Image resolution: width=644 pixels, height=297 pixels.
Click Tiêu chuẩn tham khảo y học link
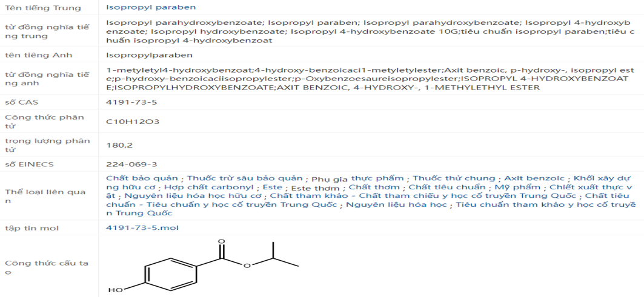pos(545,204)
